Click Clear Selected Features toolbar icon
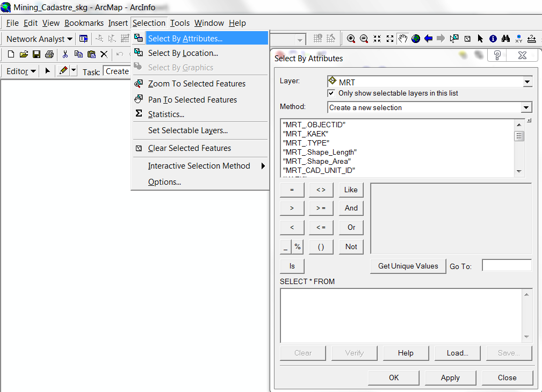Image resolution: width=542 pixels, height=392 pixels. pos(467,39)
